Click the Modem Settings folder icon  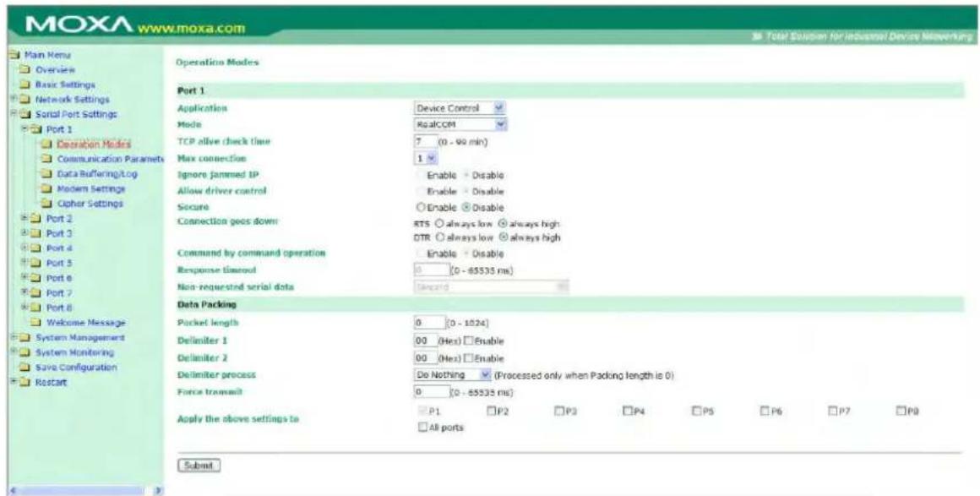click(x=47, y=188)
